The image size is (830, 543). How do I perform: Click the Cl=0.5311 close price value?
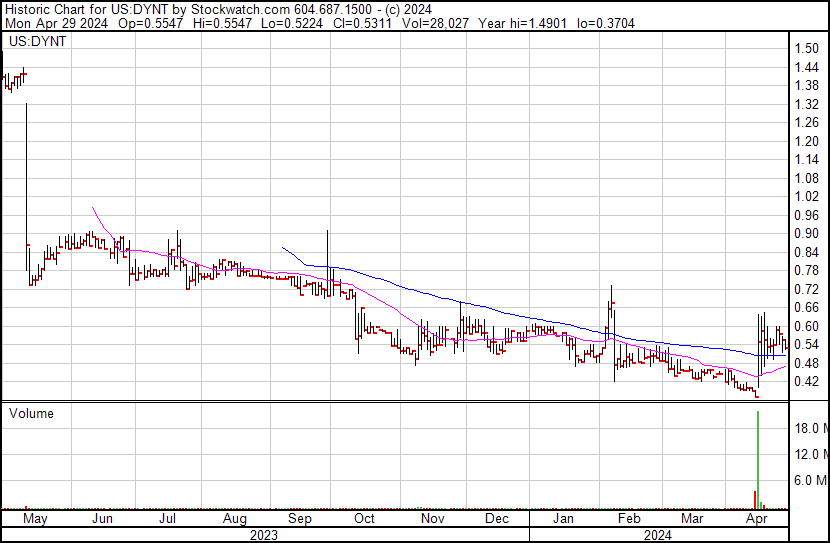click(363, 23)
